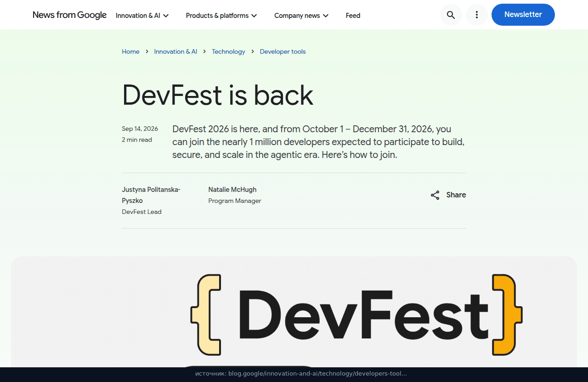Click the News from Google logo
588x382 pixels.
tap(69, 15)
